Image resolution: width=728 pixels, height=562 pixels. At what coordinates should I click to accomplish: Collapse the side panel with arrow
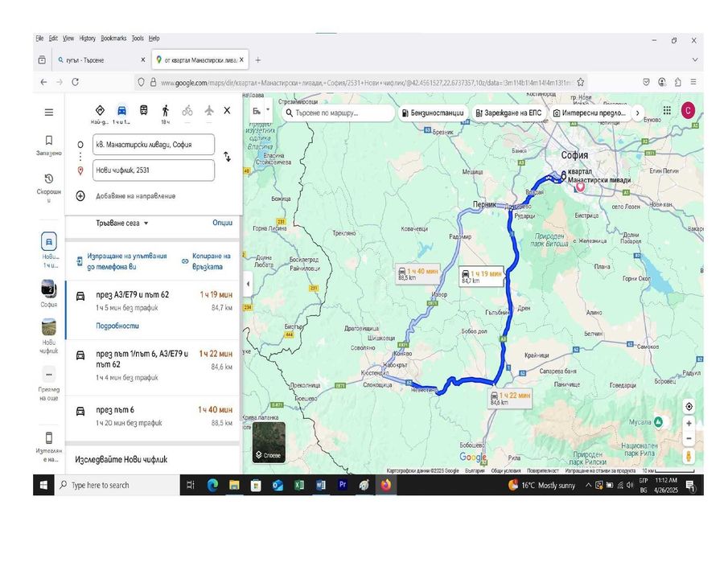coord(248,284)
